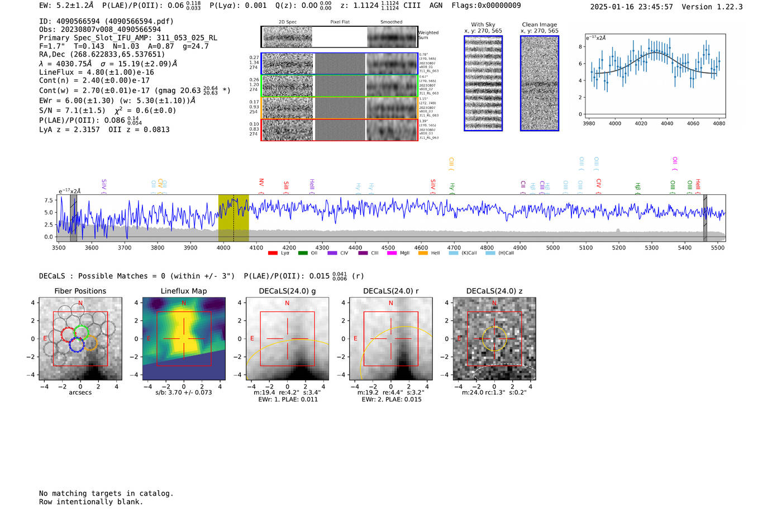782x532 pixels.
Task: Click the red Lyα legend swatch
Action: [x=273, y=253]
